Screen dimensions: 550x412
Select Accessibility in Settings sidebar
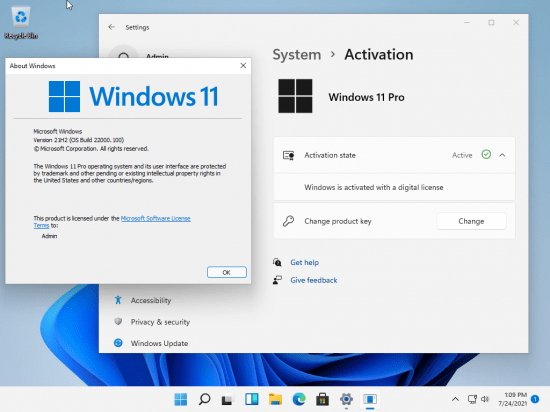click(x=151, y=300)
